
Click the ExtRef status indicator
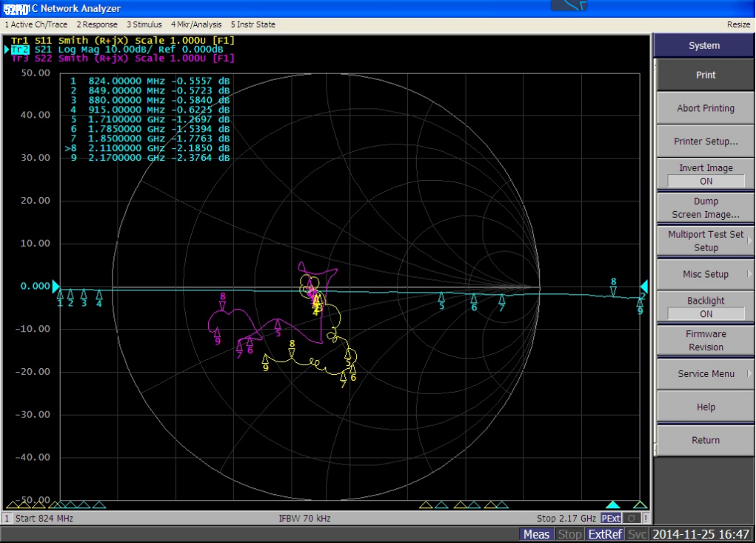605,534
